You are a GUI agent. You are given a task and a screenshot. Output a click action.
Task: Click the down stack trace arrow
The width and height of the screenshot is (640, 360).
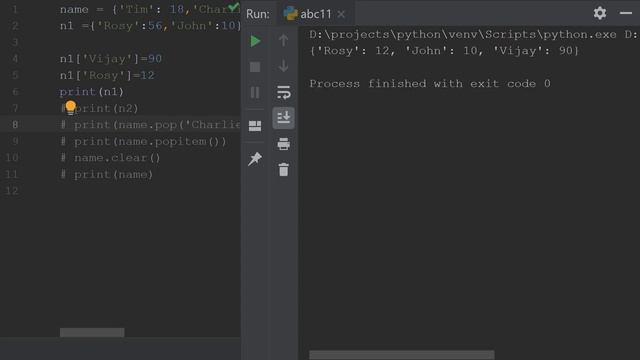(x=283, y=66)
